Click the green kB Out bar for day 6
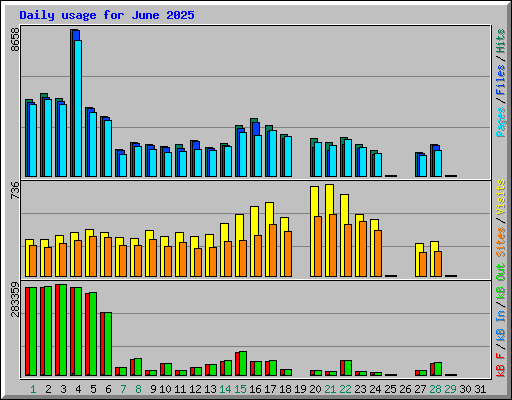 coord(108,344)
